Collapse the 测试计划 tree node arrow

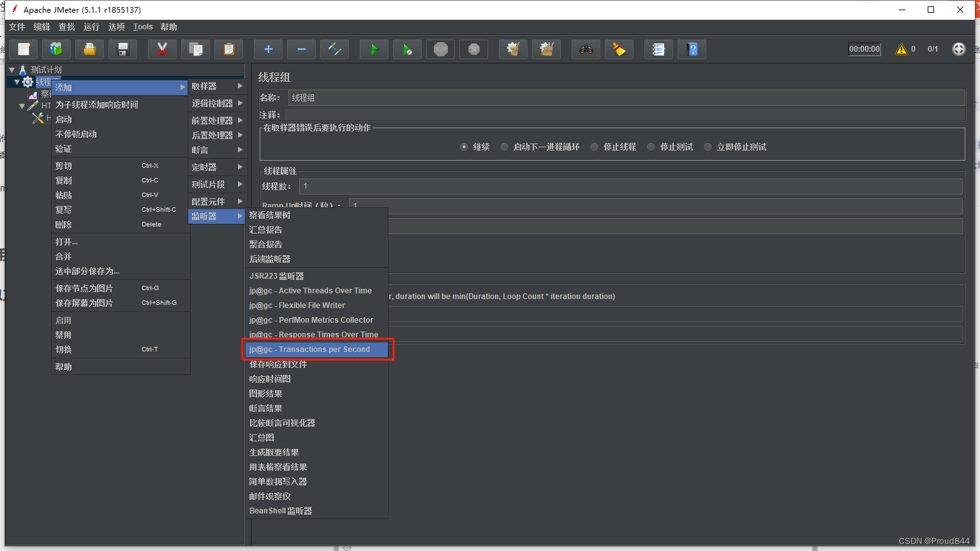tap(11, 70)
